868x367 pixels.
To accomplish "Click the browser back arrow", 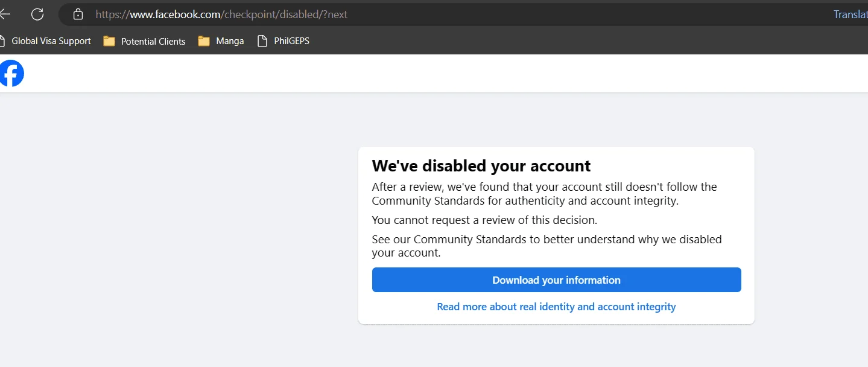I will 5,14.
